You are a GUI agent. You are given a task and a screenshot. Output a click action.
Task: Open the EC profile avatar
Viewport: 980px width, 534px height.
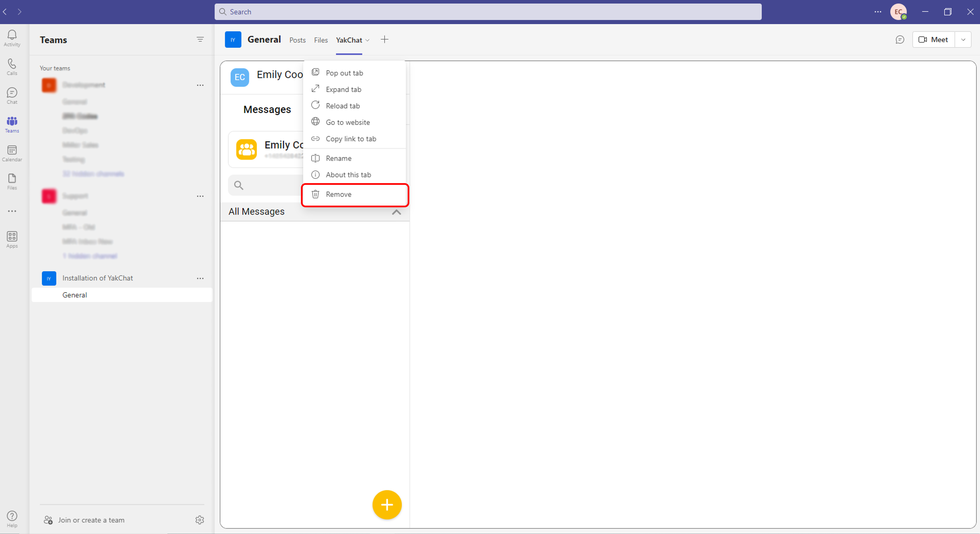point(898,12)
